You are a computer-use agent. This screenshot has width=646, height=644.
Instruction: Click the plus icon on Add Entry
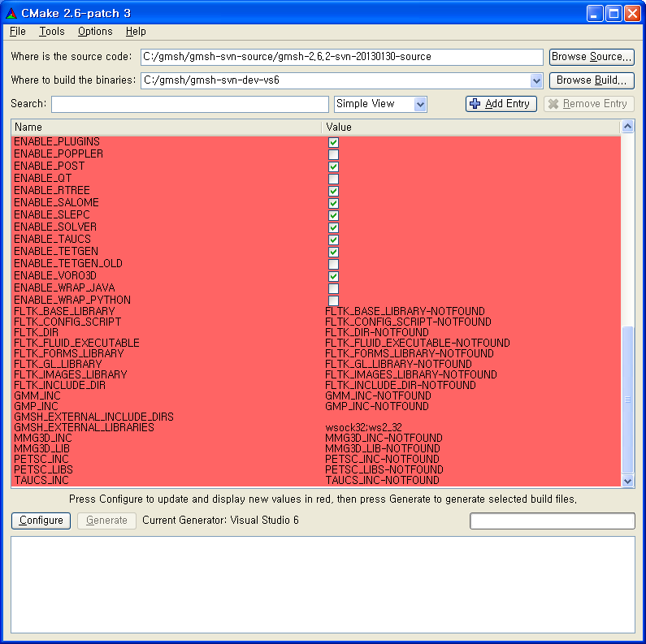tap(475, 104)
